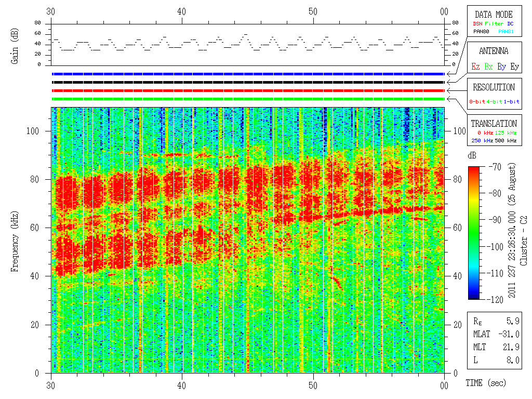The height and width of the screenshot is (399, 532).
Task: Click the 8-bit resolution label
Action: [478, 102]
